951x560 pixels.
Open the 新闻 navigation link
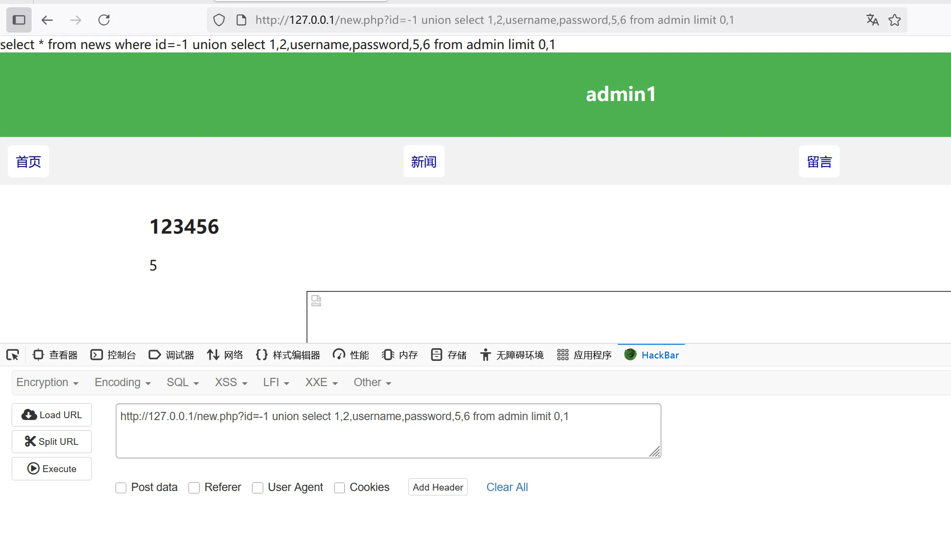pos(424,162)
